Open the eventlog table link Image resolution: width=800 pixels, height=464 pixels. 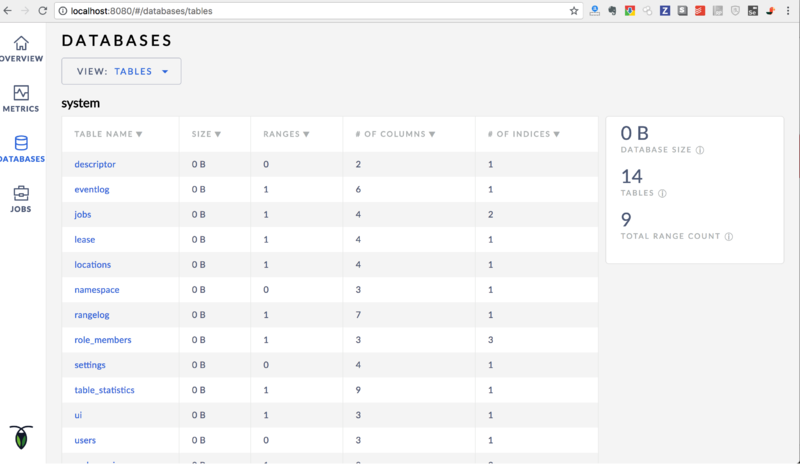(92, 189)
